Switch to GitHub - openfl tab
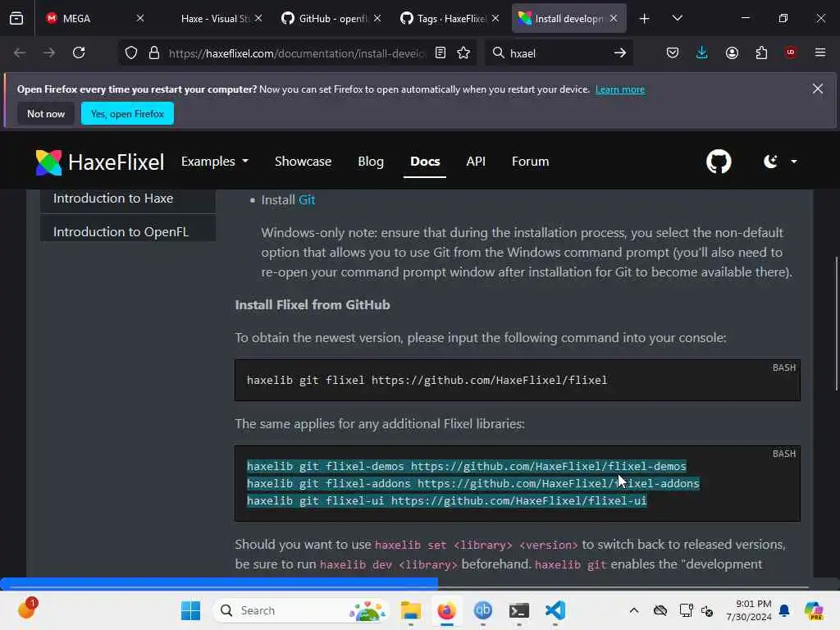Image resolution: width=840 pixels, height=630 pixels. point(332,18)
